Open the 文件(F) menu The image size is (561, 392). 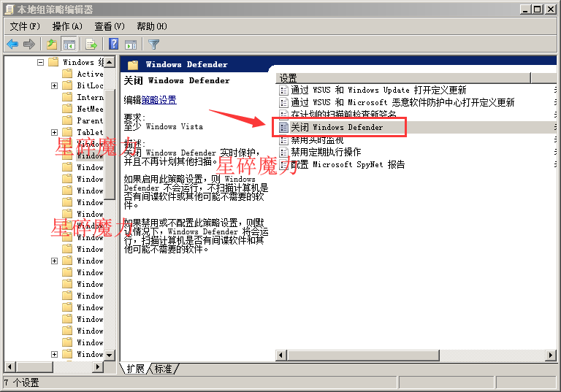click(25, 26)
